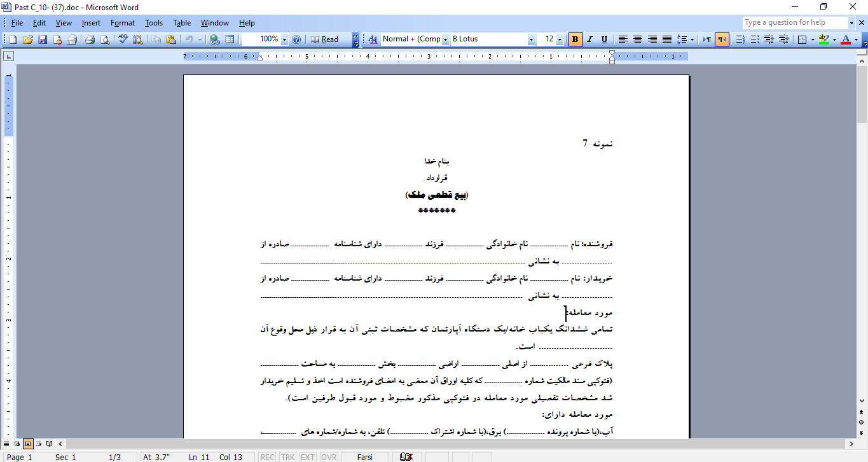Open the font size 12 dropdown

click(x=560, y=39)
